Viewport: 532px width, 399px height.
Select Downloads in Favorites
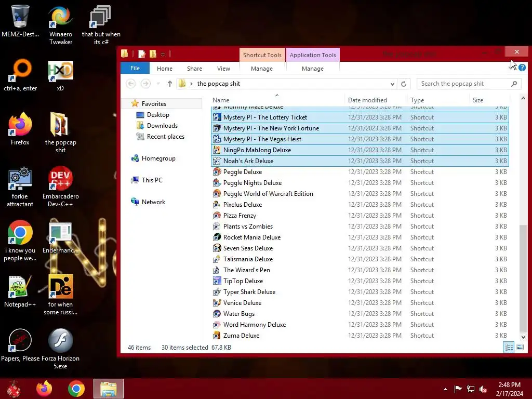click(162, 126)
